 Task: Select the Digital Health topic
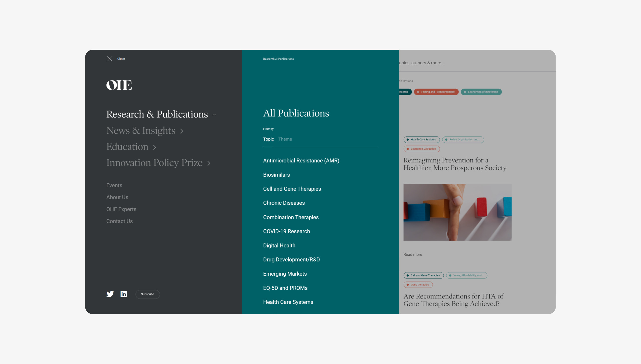tap(279, 246)
